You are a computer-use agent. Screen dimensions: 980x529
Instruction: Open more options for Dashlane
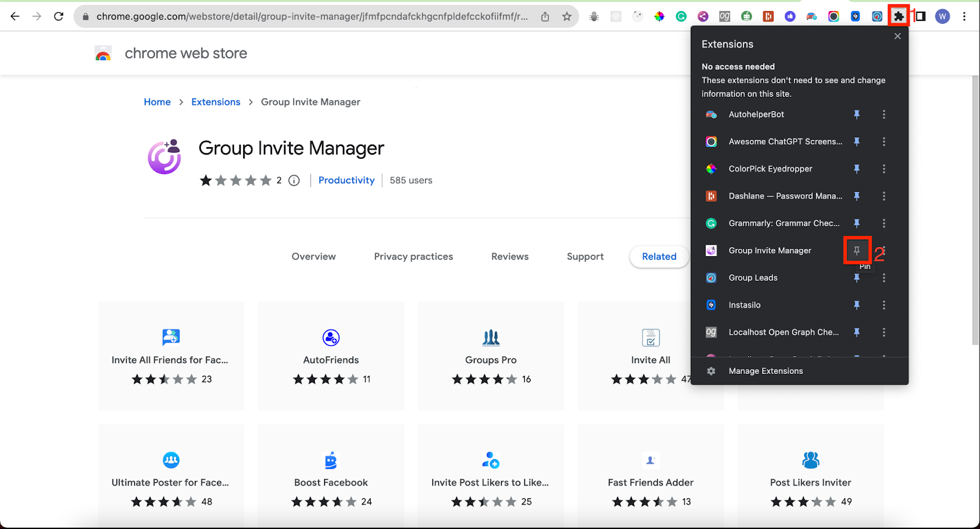[x=884, y=196]
